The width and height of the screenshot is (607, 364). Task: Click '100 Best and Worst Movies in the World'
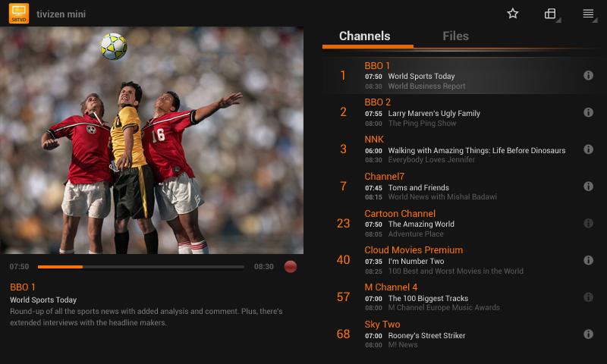(x=456, y=271)
